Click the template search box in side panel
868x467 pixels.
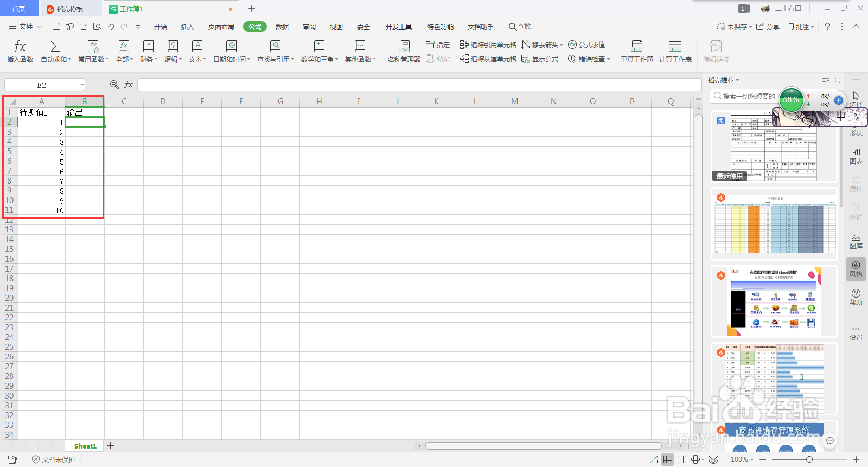coord(744,96)
